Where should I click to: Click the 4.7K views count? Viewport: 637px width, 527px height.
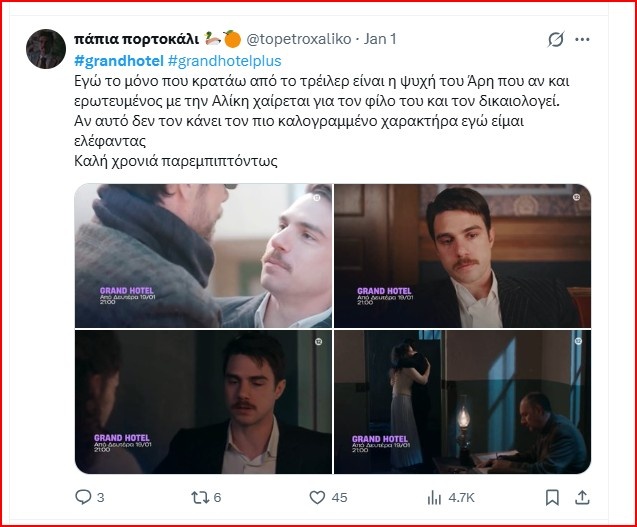tap(461, 497)
